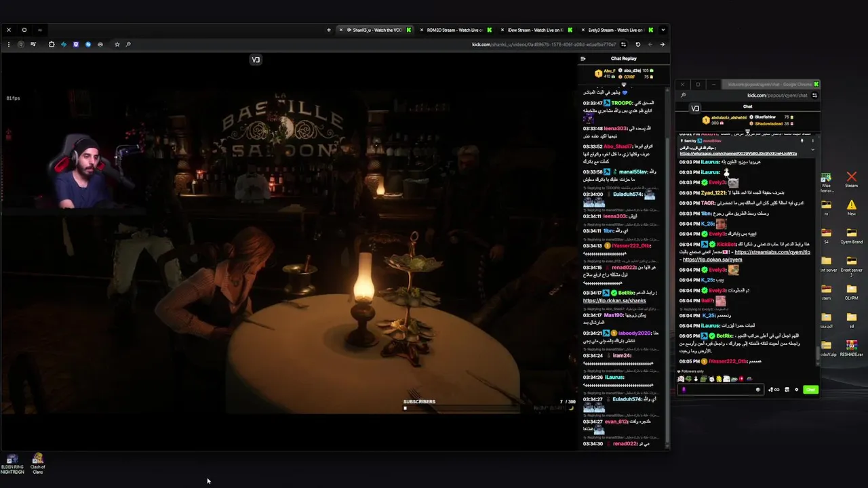868x488 pixels.
Task: Expand the tab list chevron
Action: pyautogui.click(x=663, y=30)
